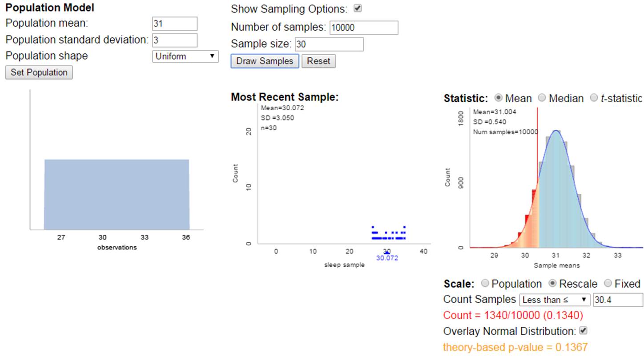
Task: Select the Number of samples field
Action: pyautogui.click(x=364, y=28)
